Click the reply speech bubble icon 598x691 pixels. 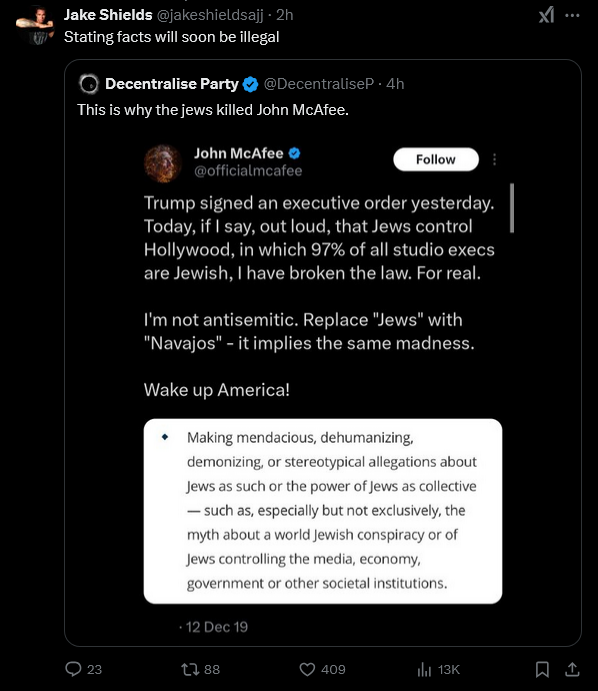[73, 669]
